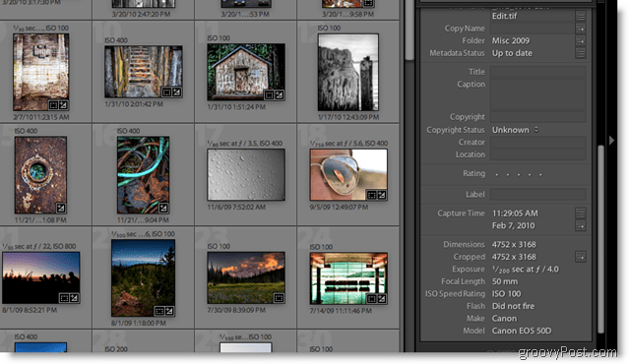Set the rating to one star
The image size is (629, 364).
point(497,174)
